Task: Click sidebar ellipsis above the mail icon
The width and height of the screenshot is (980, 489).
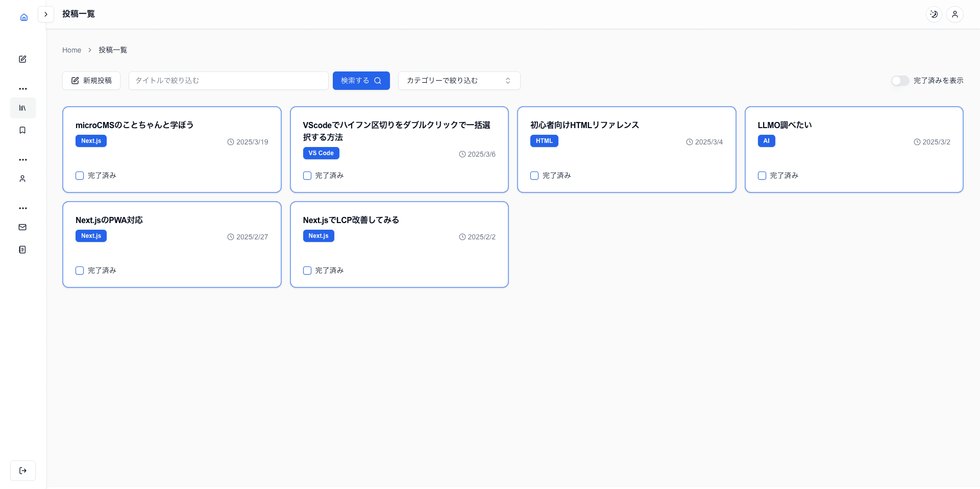Action: click(x=23, y=208)
